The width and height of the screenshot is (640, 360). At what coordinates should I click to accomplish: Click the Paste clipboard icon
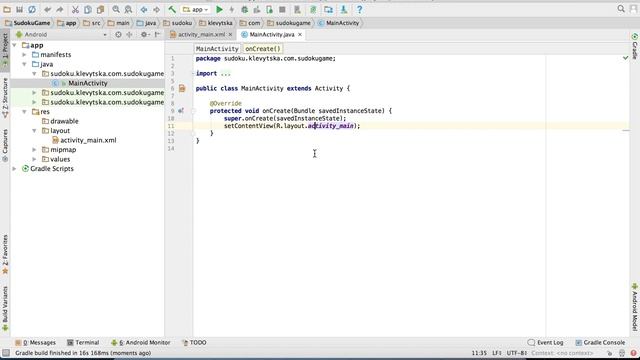[100, 9]
